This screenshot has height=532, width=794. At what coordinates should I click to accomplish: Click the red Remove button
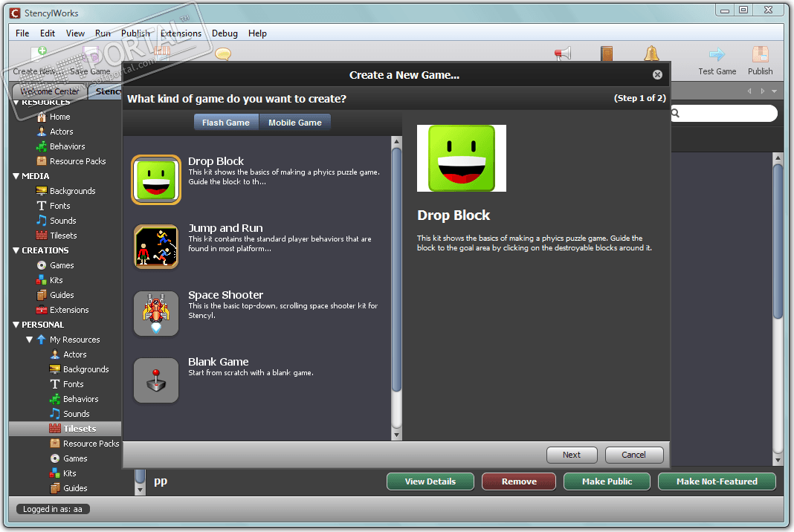pos(519,481)
